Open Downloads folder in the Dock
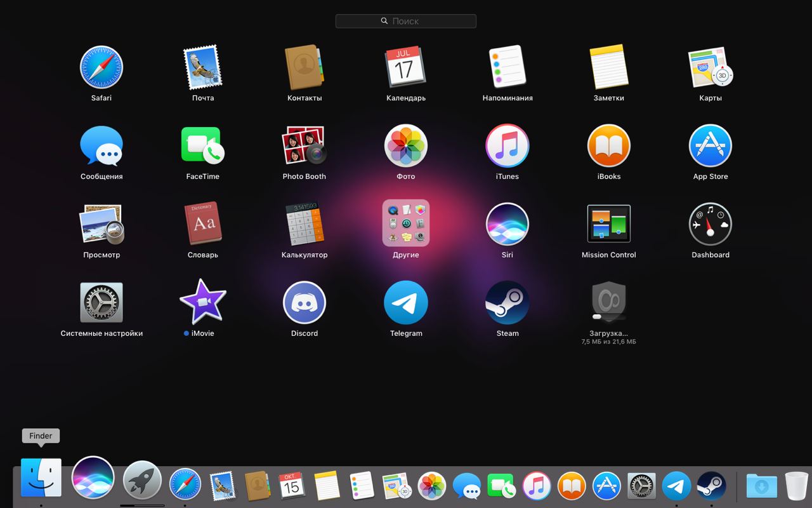 point(761,486)
